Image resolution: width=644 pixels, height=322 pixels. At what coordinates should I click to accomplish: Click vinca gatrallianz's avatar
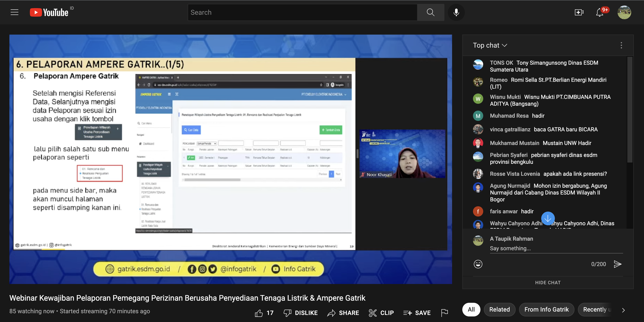478,129
